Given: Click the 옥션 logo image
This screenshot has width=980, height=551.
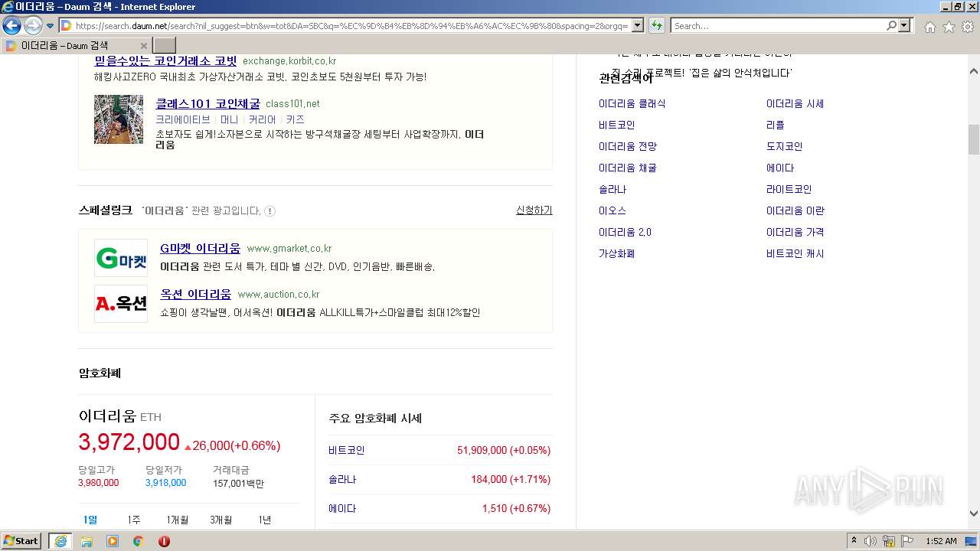Looking at the screenshot, I should [x=121, y=304].
